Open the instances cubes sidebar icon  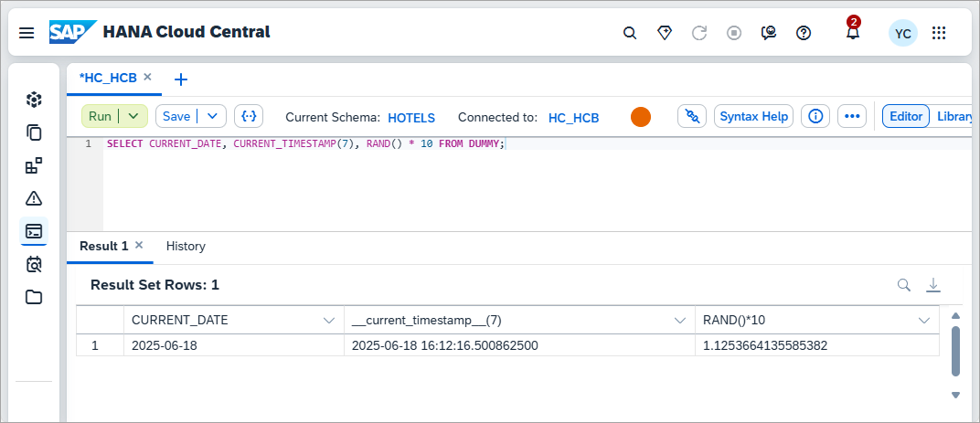pyautogui.click(x=34, y=100)
